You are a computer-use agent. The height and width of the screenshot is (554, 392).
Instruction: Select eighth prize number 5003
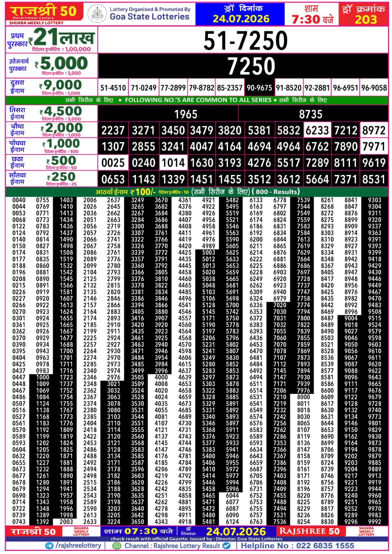coord(209,253)
